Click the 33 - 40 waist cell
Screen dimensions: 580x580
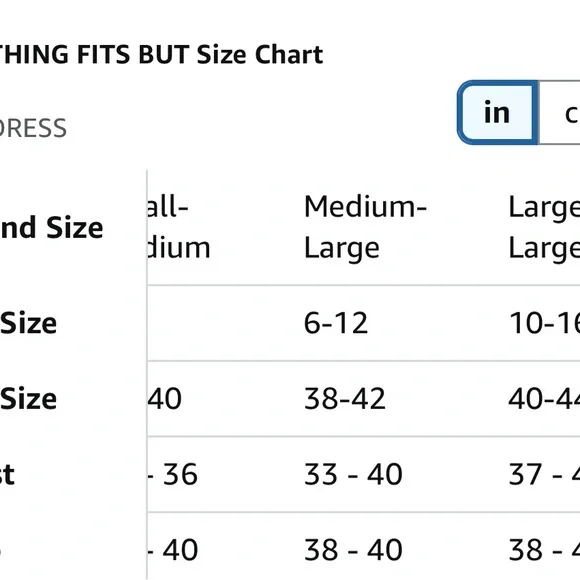tap(353, 474)
